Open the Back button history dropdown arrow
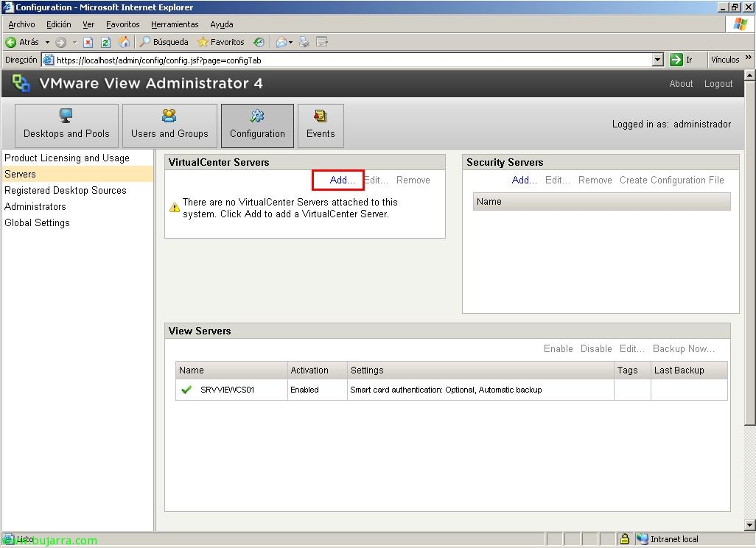Image resolution: width=756 pixels, height=548 pixels. coord(47,43)
